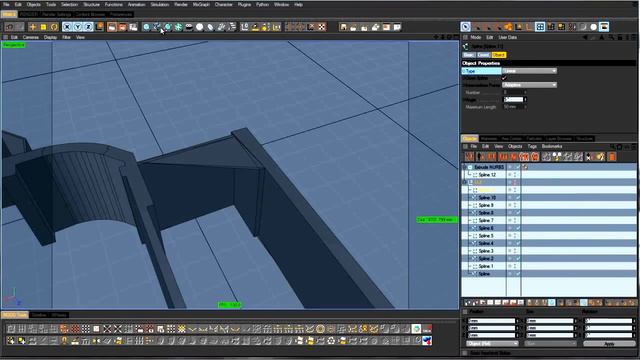Toggle the Y axis lock button
This screenshot has height=360, width=640.
click(78, 27)
